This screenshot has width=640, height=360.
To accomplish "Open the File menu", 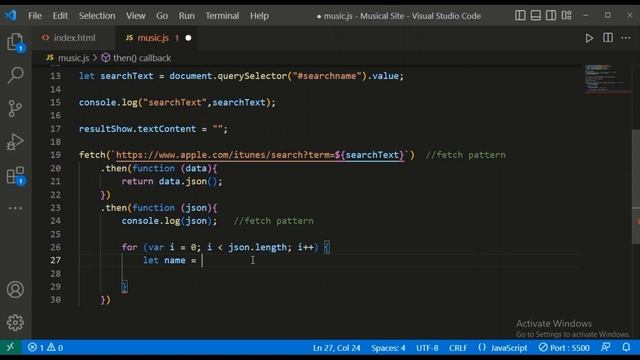I will (x=35, y=16).
